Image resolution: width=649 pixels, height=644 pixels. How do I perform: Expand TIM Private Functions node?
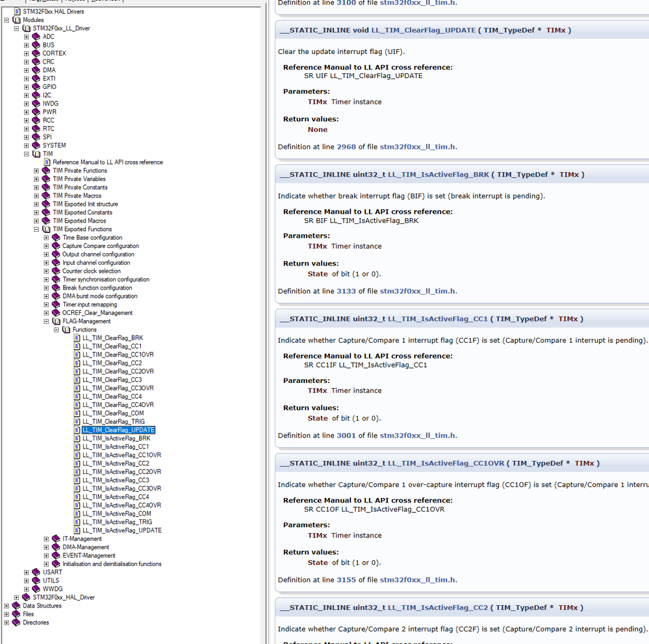pyautogui.click(x=36, y=170)
